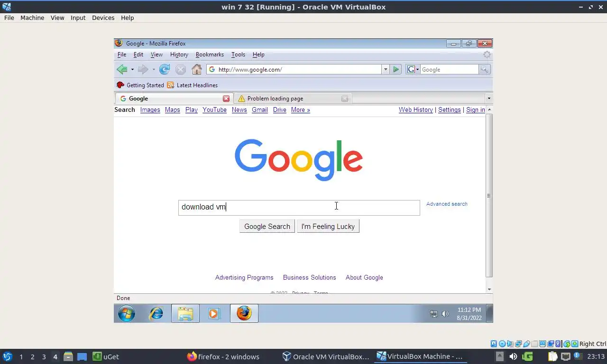The image size is (607, 364).
Task: Open Firefox Tools menu
Action: [x=238, y=55]
